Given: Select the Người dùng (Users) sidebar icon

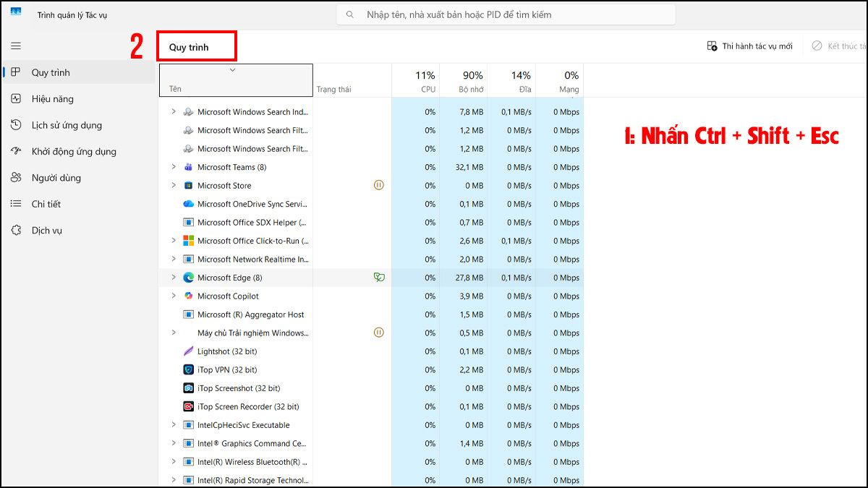Looking at the screenshot, I should coord(16,177).
